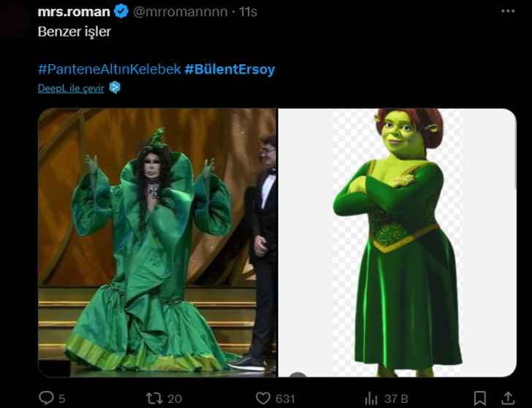Screen dimensions: 532x408
Task: Open the three-dot more options menu
Action: point(508,12)
